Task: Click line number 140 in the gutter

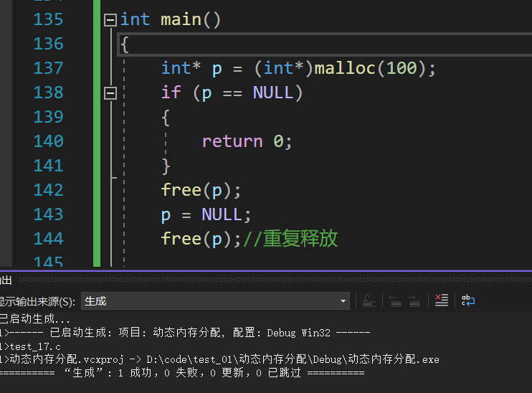Action: 48,141
